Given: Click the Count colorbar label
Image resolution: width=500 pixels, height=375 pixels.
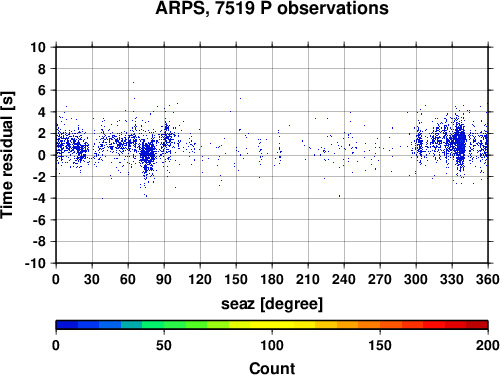Looking at the screenshot, I should click(x=272, y=368).
